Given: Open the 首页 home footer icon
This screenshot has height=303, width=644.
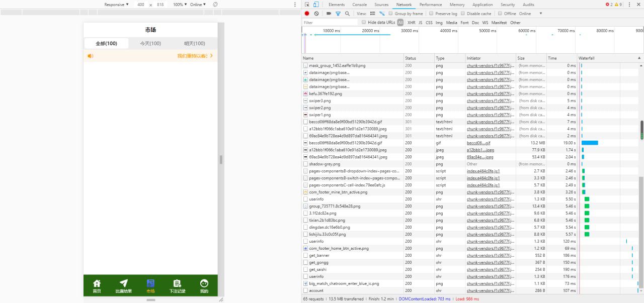Looking at the screenshot, I should (97, 286).
